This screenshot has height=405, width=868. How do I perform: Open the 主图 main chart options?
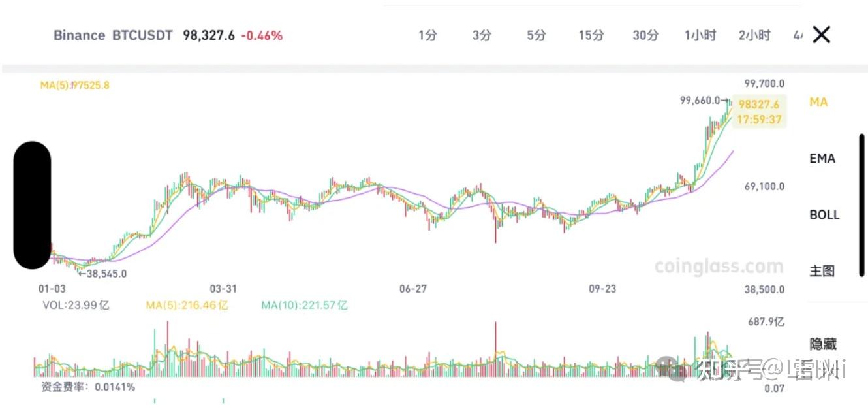click(x=822, y=270)
